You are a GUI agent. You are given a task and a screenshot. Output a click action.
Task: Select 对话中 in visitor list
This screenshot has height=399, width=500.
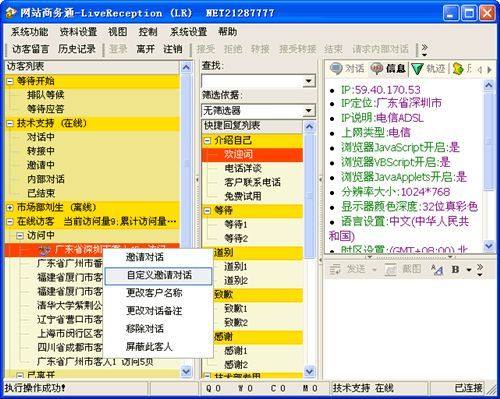point(41,137)
